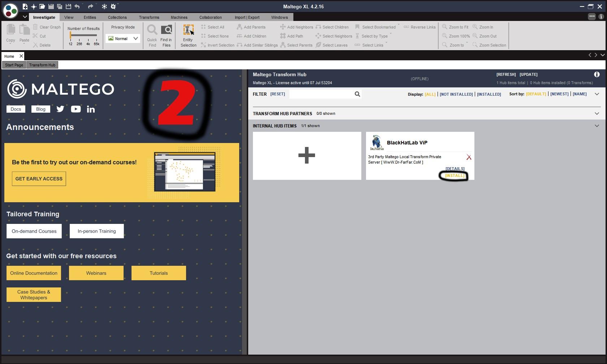Switch to the Machines ribbon tab
Screen dimensions: 607x364
[x=179, y=17]
